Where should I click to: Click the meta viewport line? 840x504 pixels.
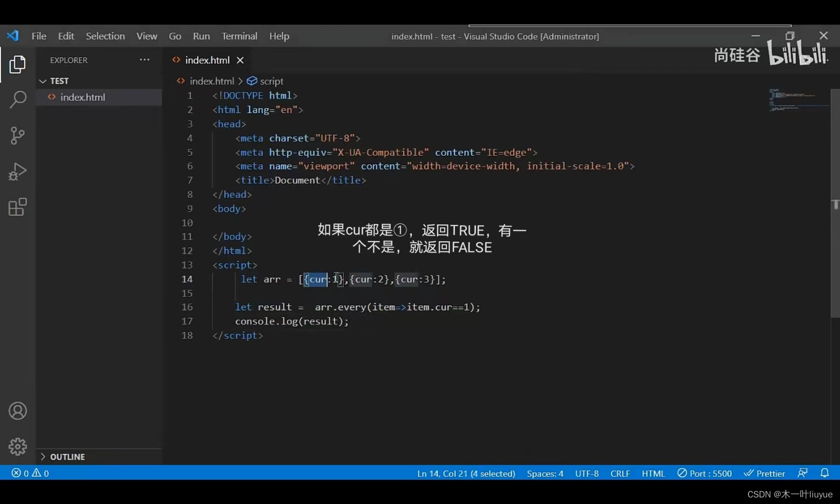pyautogui.click(x=434, y=166)
